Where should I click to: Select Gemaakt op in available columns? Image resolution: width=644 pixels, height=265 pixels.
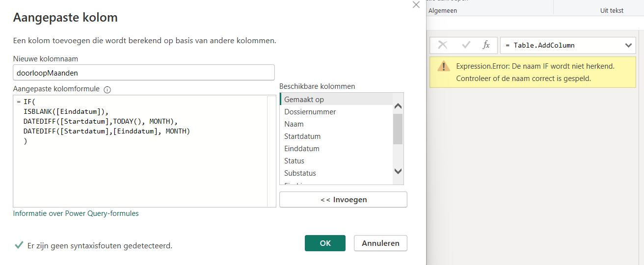(x=336, y=99)
